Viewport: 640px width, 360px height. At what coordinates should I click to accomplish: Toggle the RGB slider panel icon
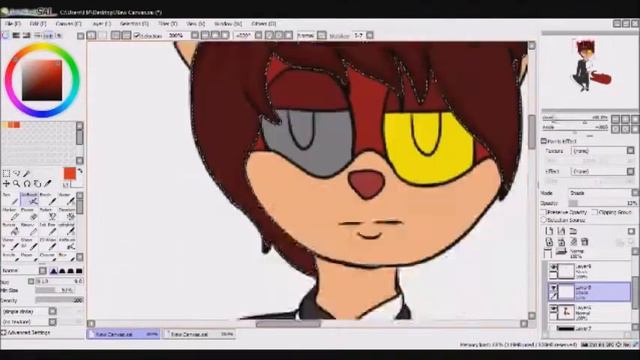(16, 36)
